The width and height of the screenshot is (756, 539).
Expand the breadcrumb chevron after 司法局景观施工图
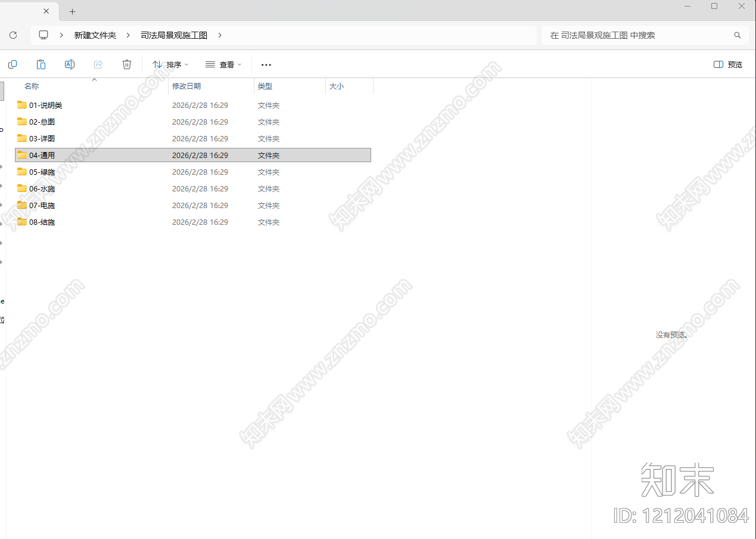pyautogui.click(x=219, y=35)
